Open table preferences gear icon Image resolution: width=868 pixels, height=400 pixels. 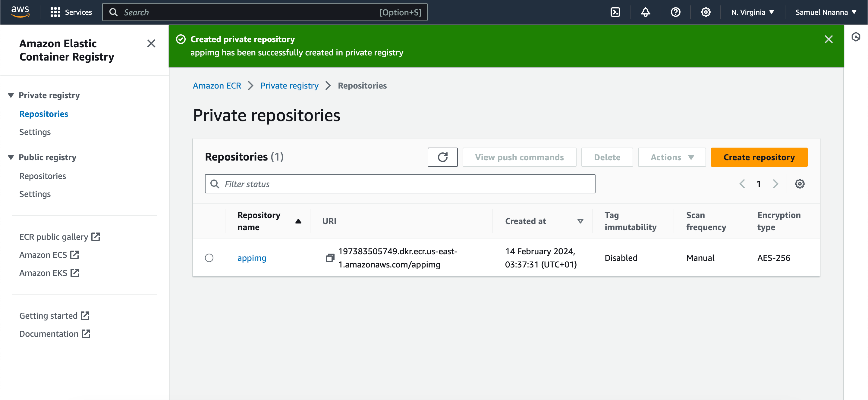tap(800, 184)
